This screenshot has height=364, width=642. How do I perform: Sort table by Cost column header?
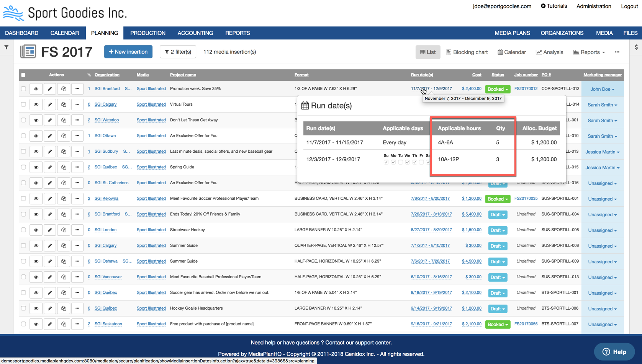[477, 75]
